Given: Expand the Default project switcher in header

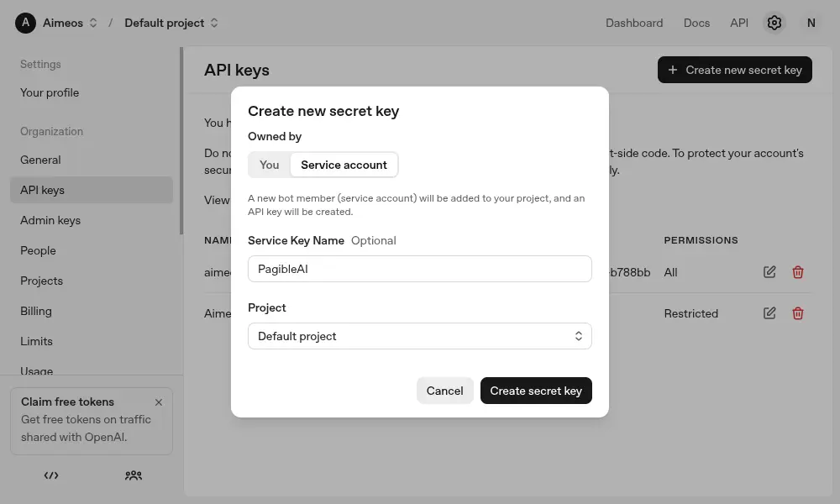Looking at the screenshot, I should pos(214,23).
